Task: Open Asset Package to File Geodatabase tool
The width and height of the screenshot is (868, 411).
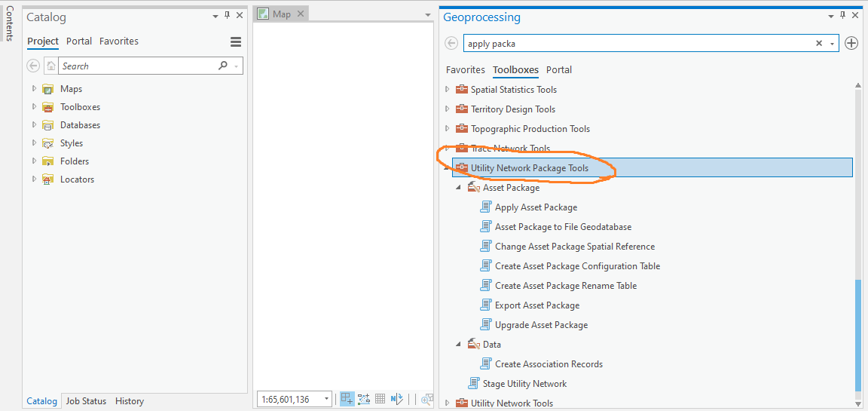Action: 563,226
